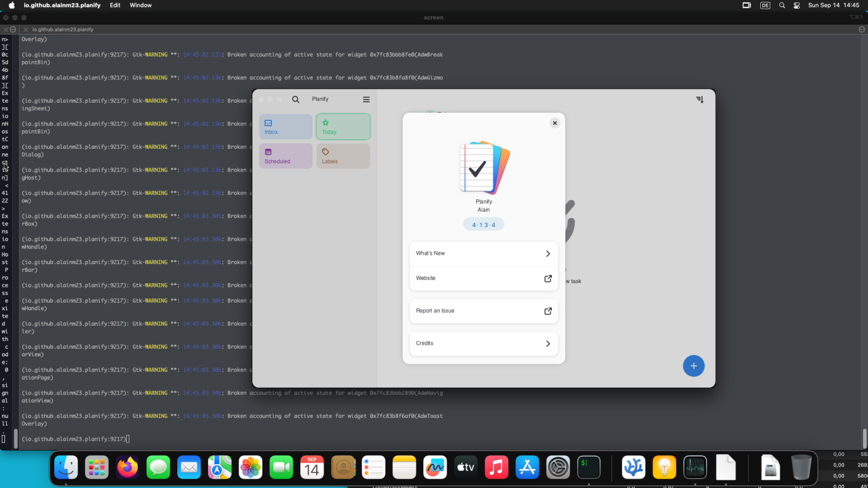Click the search magnifier in Planify header
The height and width of the screenshot is (488, 868).
click(x=295, y=99)
